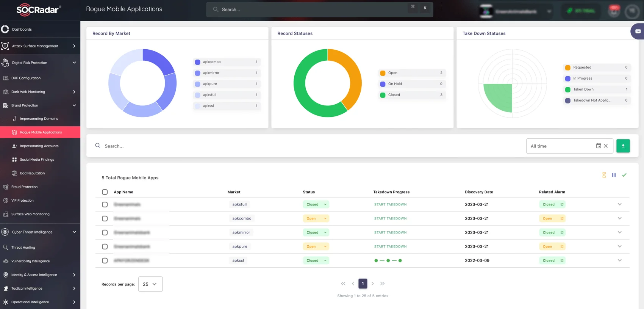Click the pause on-hold bulk icon
The width and height of the screenshot is (644, 309).
tap(614, 175)
